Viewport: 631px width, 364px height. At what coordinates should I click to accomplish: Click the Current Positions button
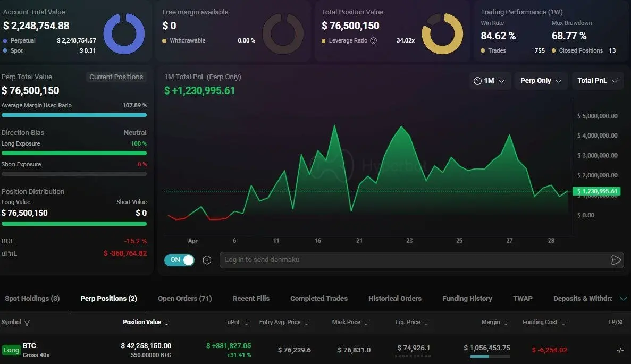[x=116, y=77]
